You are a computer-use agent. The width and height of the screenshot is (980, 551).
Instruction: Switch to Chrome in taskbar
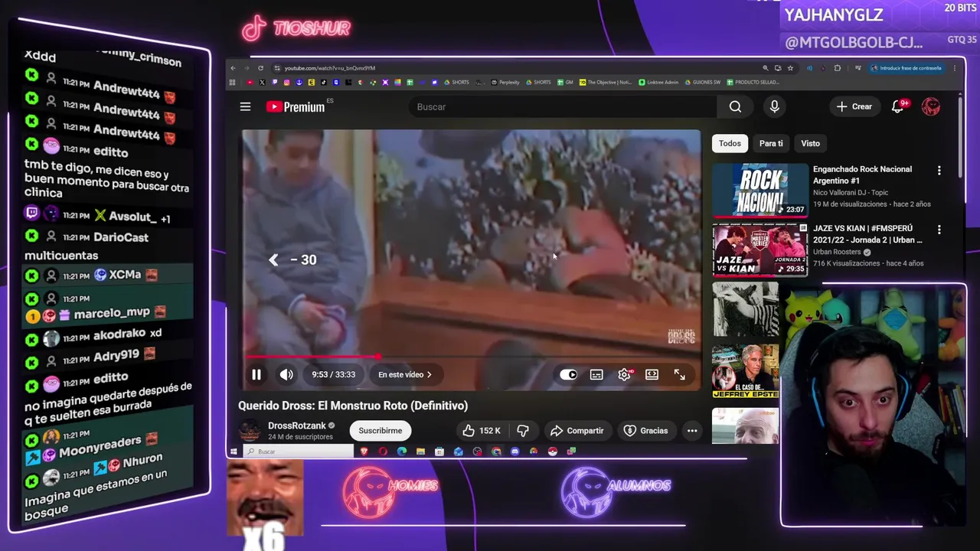496,452
